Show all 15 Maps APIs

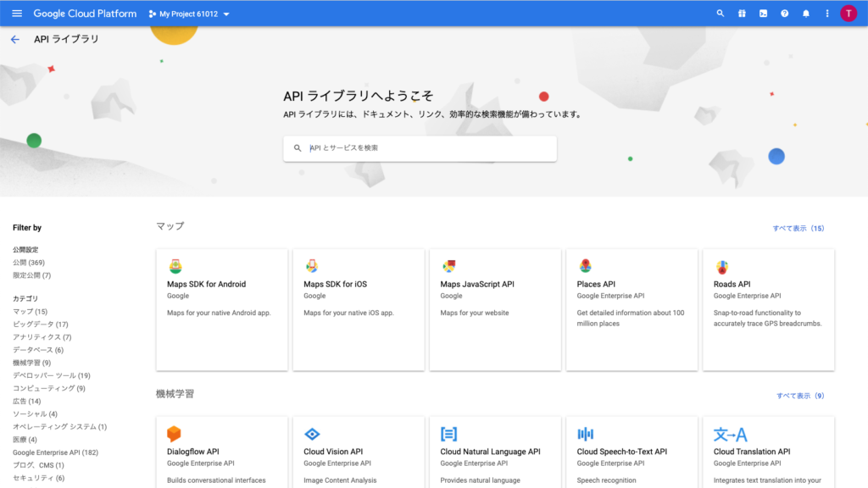[798, 229]
